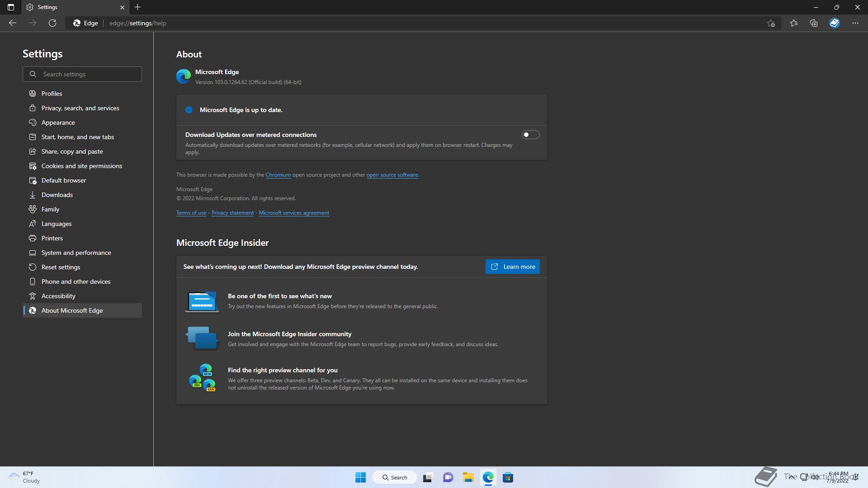Open a new tab with plus icon
This screenshot has width=868, height=488.
138,7
